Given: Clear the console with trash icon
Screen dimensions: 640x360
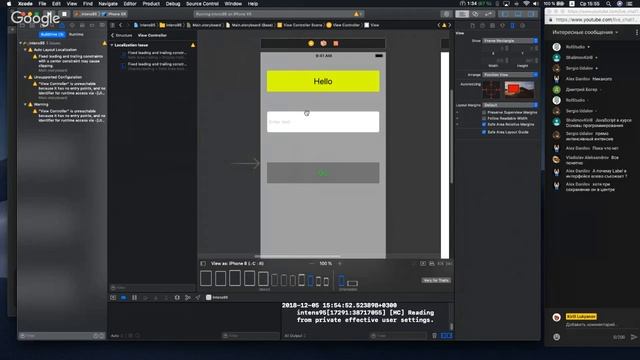Looking at the screenshot, I should [x=434, y=336].
